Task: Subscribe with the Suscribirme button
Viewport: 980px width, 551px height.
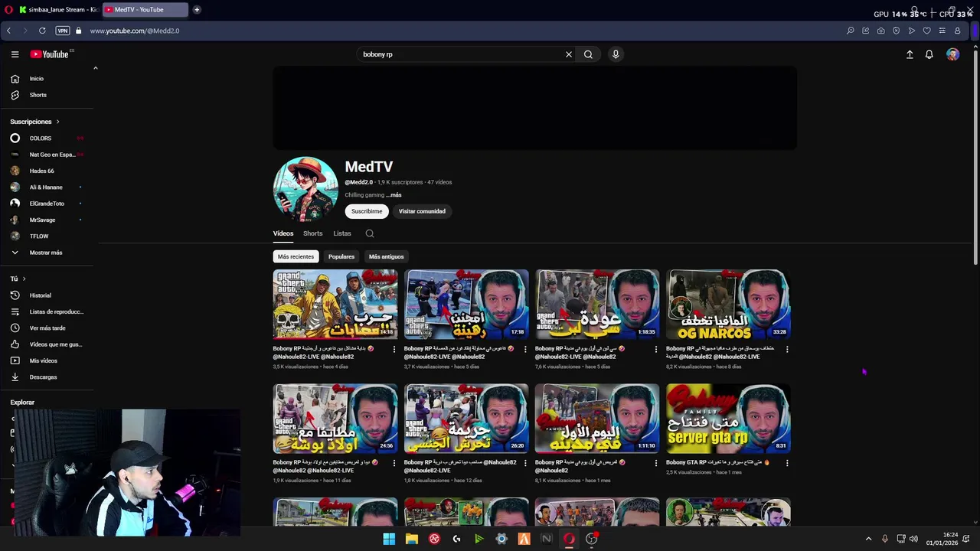Action: [x=367, y=211]
